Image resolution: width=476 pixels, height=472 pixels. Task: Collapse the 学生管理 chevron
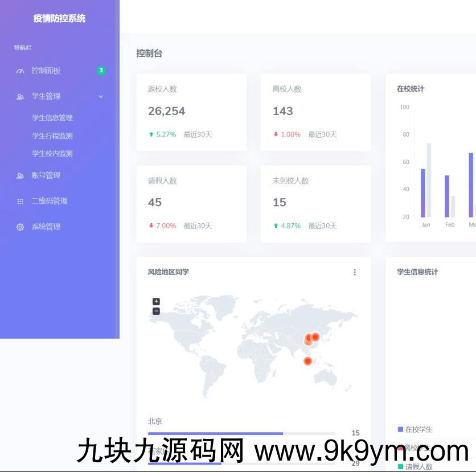click(x=101, y=97)
